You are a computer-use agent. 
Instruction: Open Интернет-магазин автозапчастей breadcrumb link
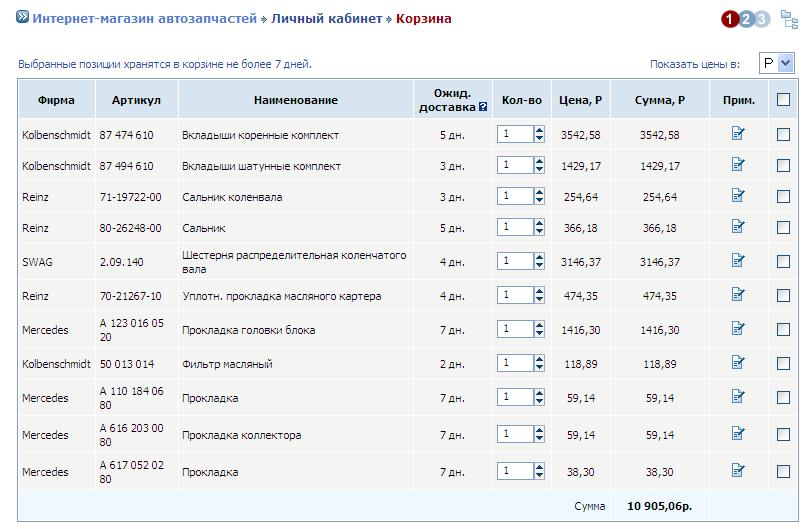click(x=144, y=19)
